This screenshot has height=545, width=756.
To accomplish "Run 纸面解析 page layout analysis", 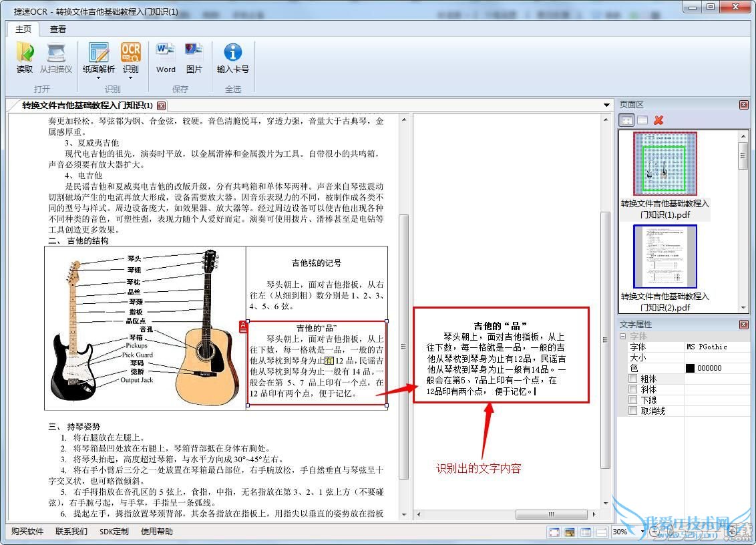I will tap(99, 53).
